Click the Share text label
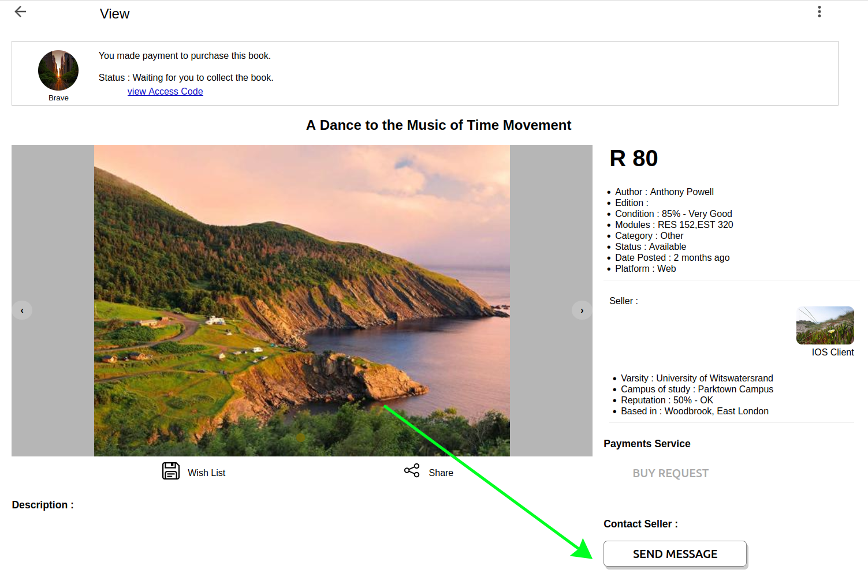Screen dimensions: 868x588 tap(441, 473)
